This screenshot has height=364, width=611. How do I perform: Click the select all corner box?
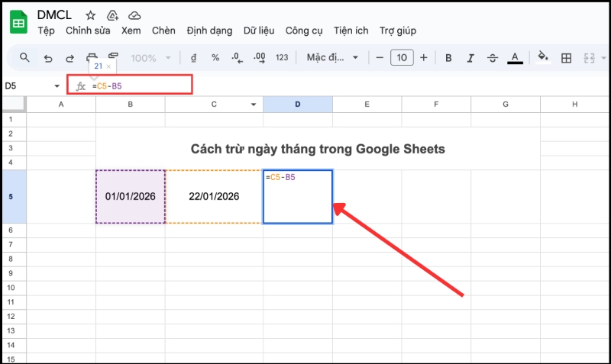pyautogui.click(x=14, y=105)
